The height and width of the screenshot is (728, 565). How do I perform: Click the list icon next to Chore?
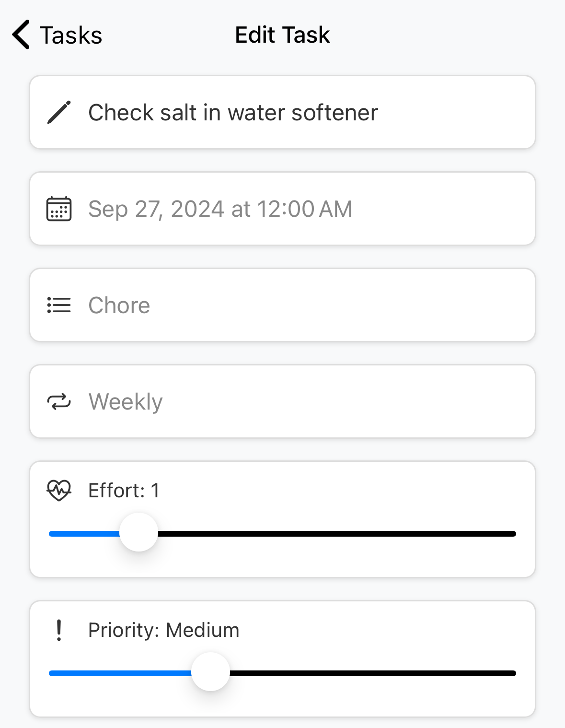click(59, 305)
